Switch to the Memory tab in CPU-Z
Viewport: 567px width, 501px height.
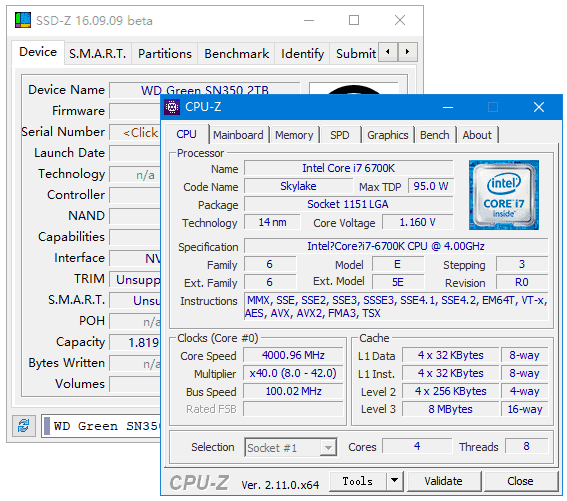click(294, 135)
